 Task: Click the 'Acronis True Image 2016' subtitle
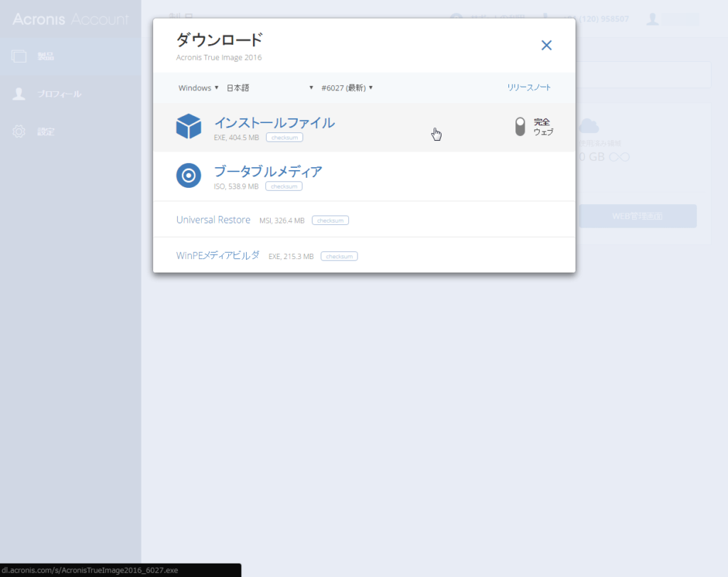click(219, 58)
